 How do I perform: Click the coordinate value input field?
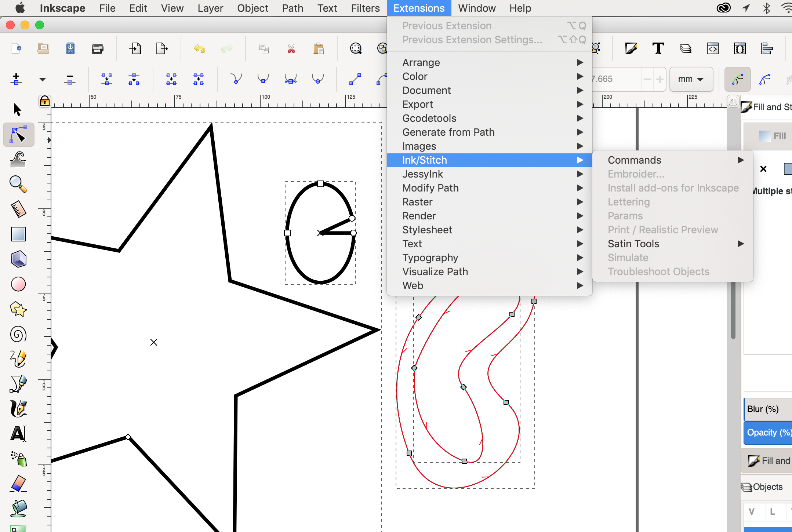tap(617, 79)
